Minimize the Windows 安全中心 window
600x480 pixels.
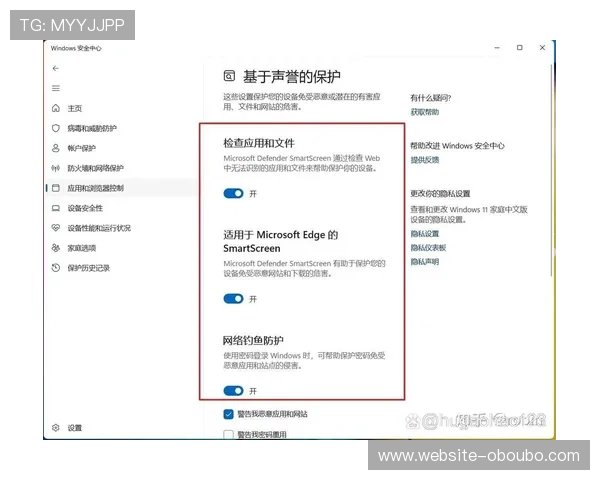(x=497, y=47)
